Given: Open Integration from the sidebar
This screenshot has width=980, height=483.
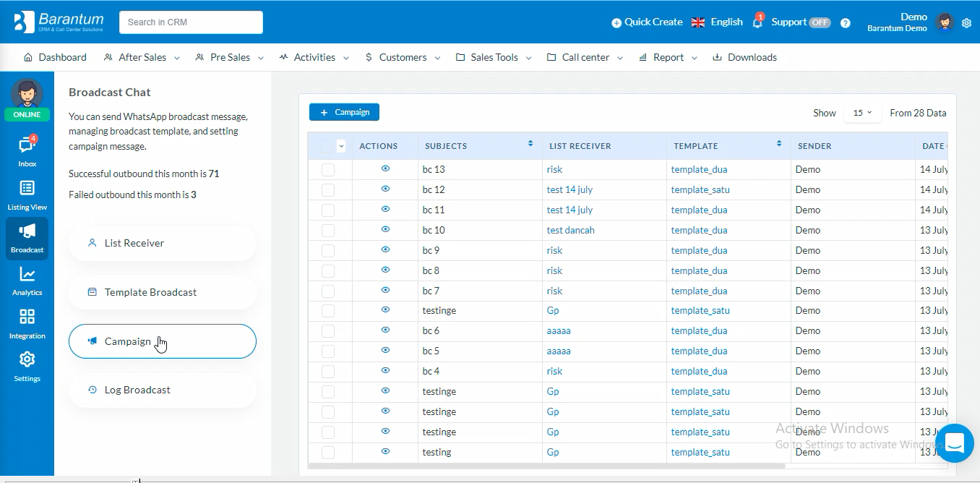Looking at the screenshot, I should pyautogui.click(x=27, y=323).
